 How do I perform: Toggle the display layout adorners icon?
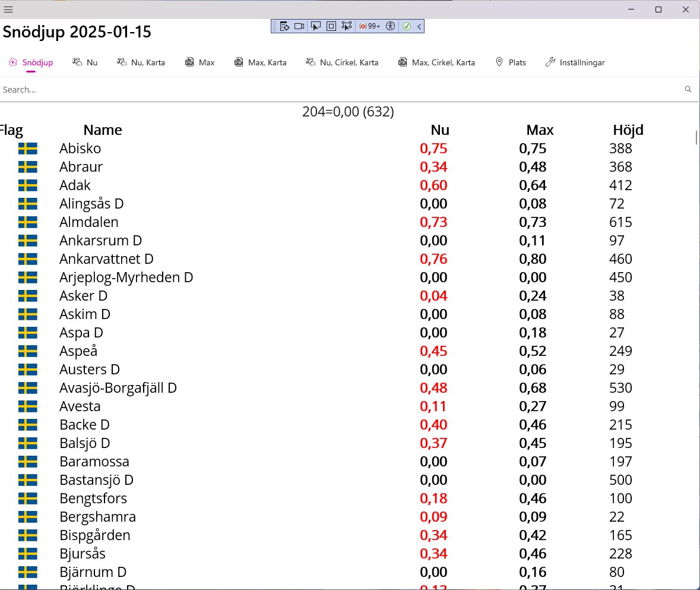coord(331,26)
